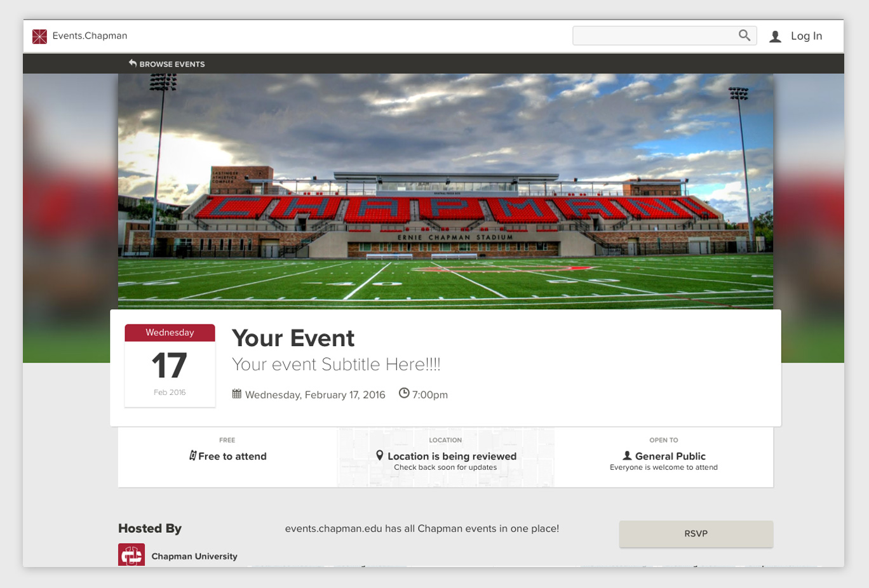
Task: Open the Log In link
Action: (806, 36)
